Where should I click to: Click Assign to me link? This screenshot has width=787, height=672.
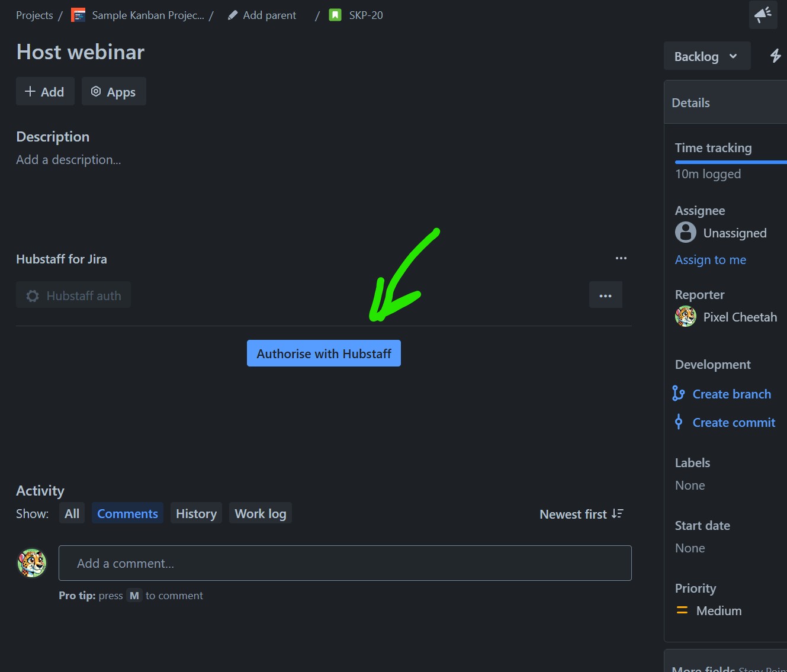(x=711, y=259)
